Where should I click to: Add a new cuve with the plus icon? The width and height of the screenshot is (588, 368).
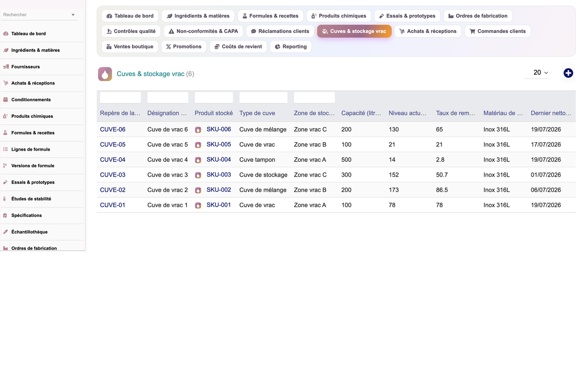[568, 73]
